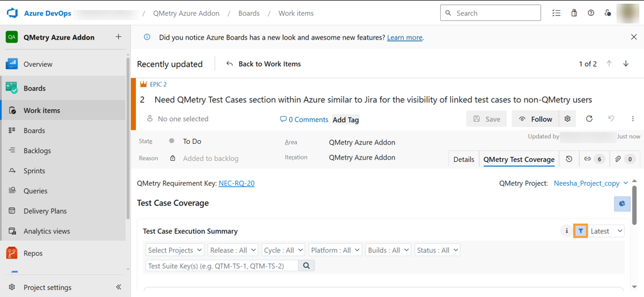Toggle the filter funnel icon

pos(580,231)
